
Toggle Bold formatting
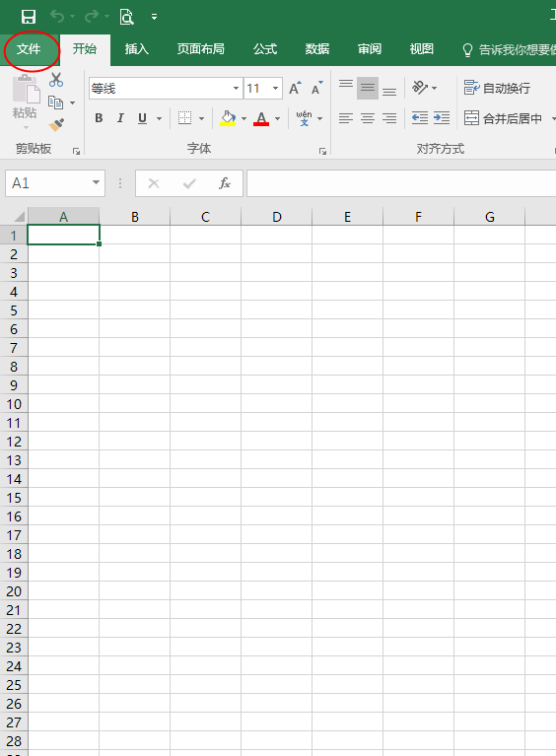[99, 118]
